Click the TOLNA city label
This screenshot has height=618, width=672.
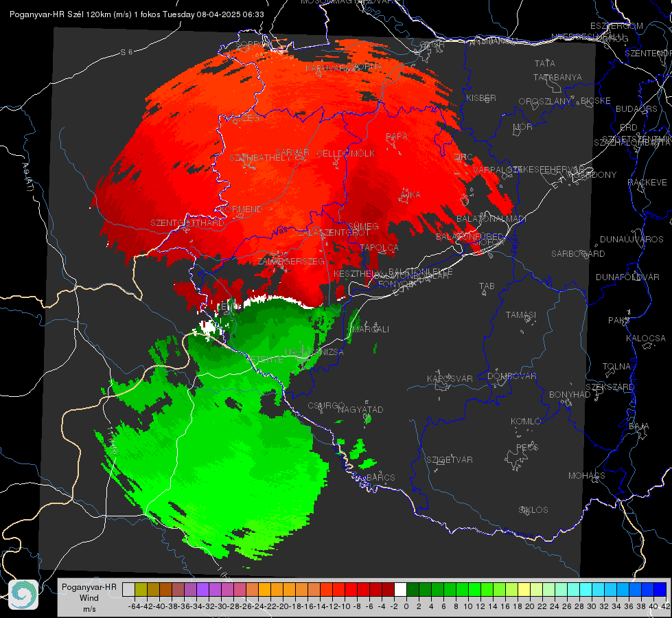tap(616, 366)
